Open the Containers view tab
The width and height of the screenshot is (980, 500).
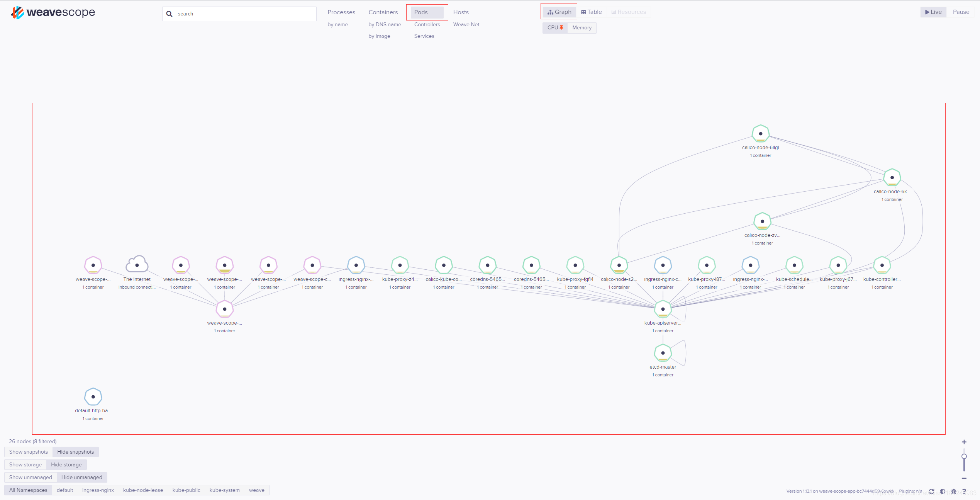pyautogui.click(x=383, y=12)
